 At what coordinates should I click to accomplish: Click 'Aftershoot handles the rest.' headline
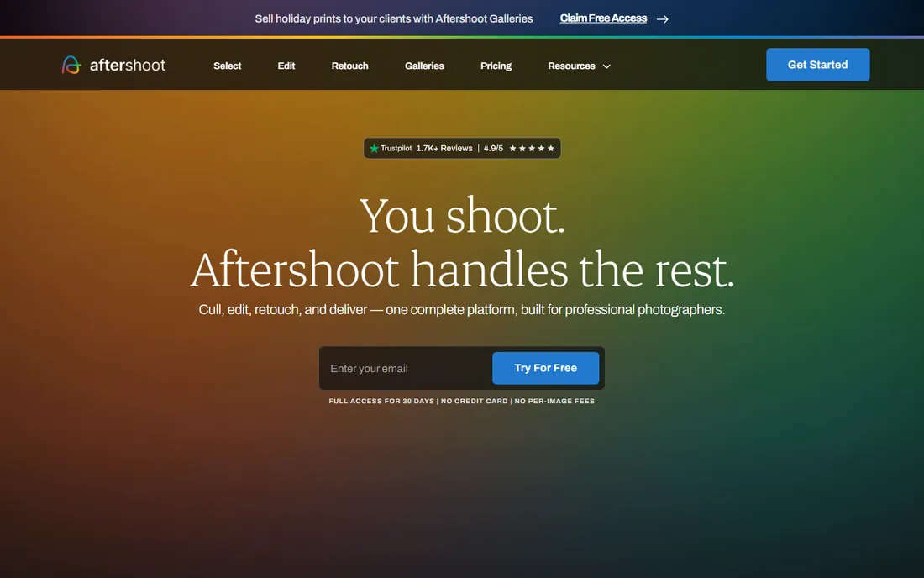pos(462,270)
